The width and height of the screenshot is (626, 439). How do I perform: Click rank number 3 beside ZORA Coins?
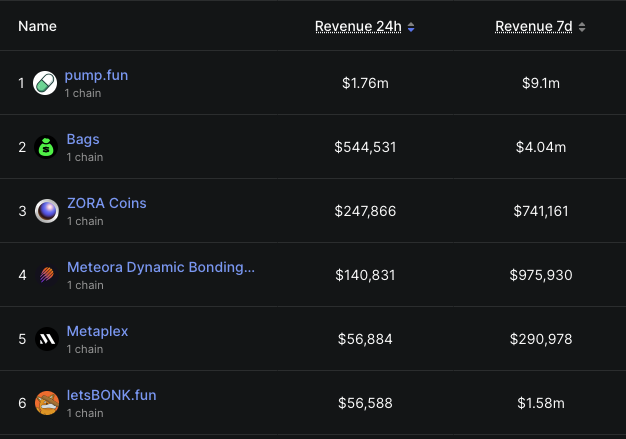click(x=22, y=211)
